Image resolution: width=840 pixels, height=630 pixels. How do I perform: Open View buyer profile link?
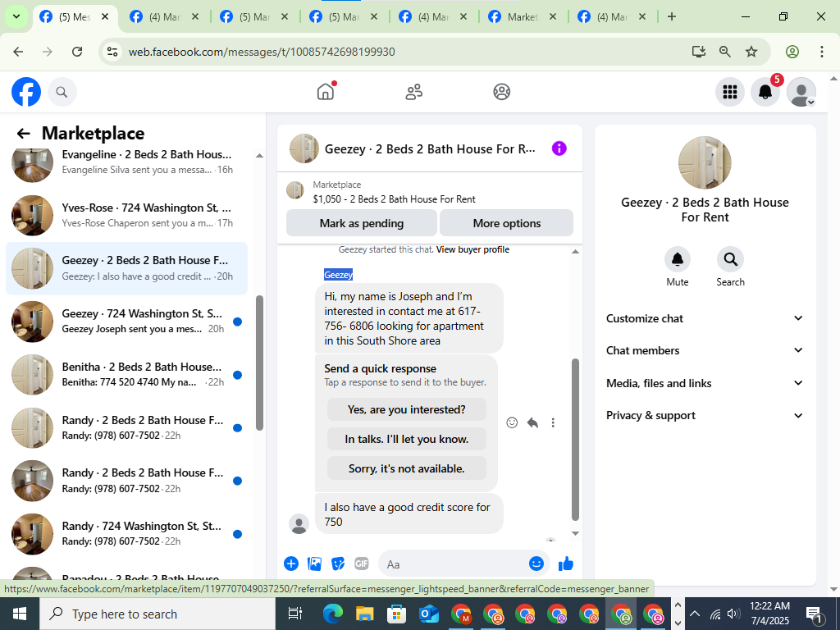[x=472, y=249]
